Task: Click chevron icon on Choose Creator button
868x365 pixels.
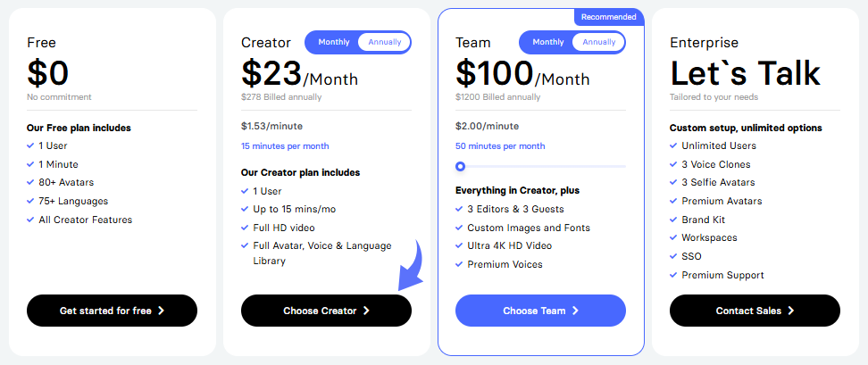Action: point(366,311)
